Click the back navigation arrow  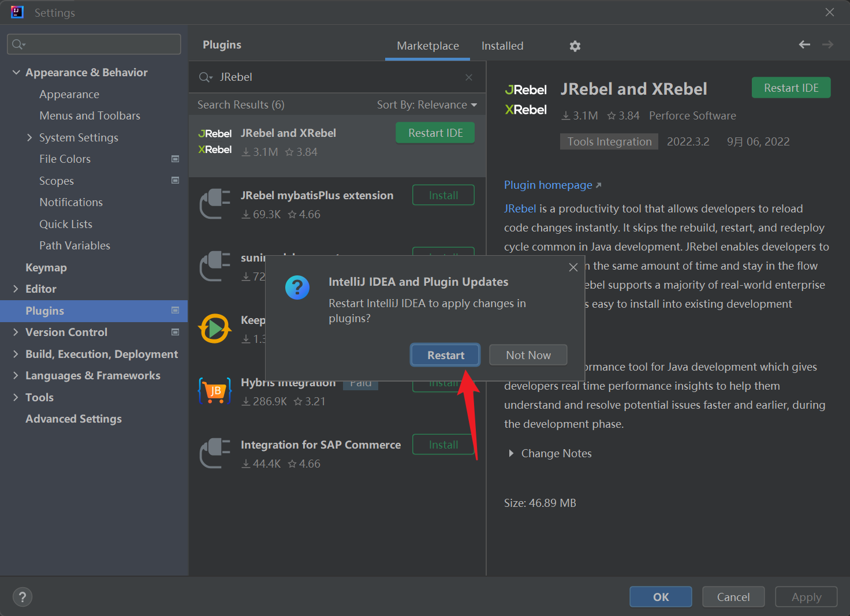coord(804,44)
